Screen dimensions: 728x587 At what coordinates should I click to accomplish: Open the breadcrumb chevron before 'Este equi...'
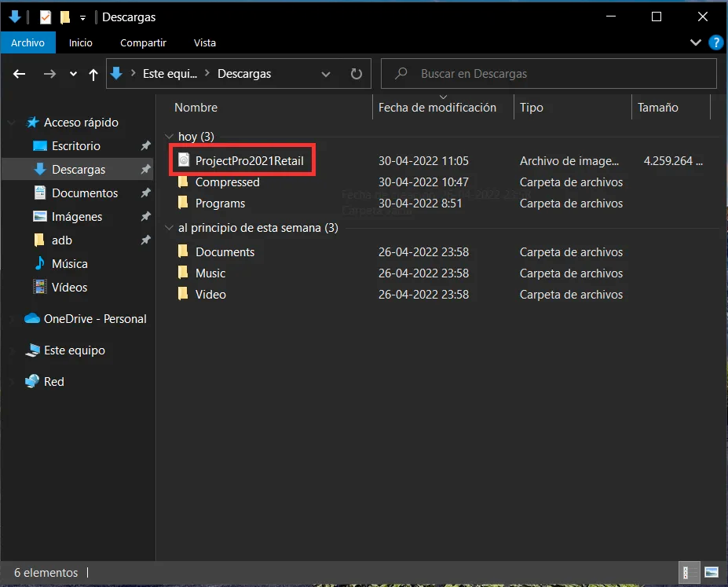(x=133, y=73)
